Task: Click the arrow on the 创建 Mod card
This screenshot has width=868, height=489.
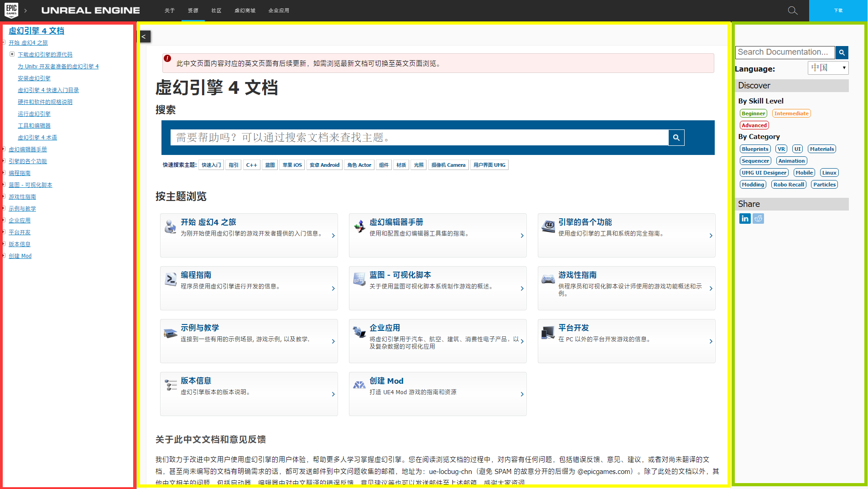Action: (x=522, y=394)
